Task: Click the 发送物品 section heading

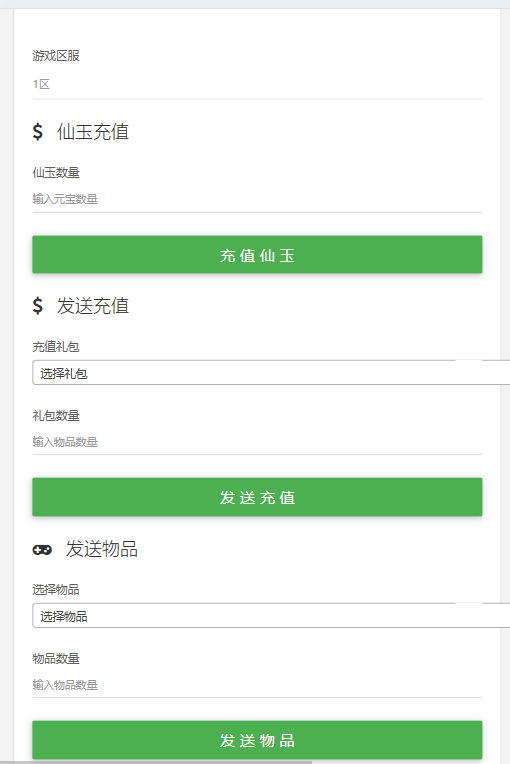Action: [102, 549]
